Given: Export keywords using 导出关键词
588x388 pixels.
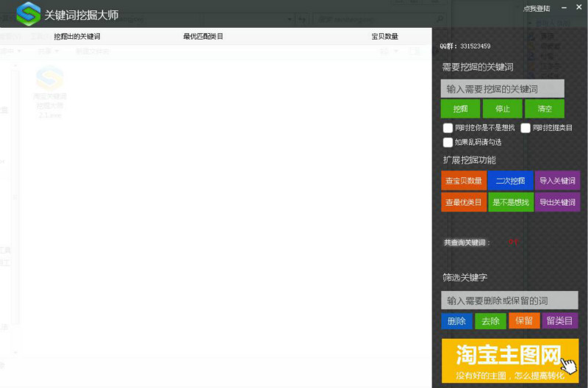Looking at the screenshot, I should click(x=557, y=202).
